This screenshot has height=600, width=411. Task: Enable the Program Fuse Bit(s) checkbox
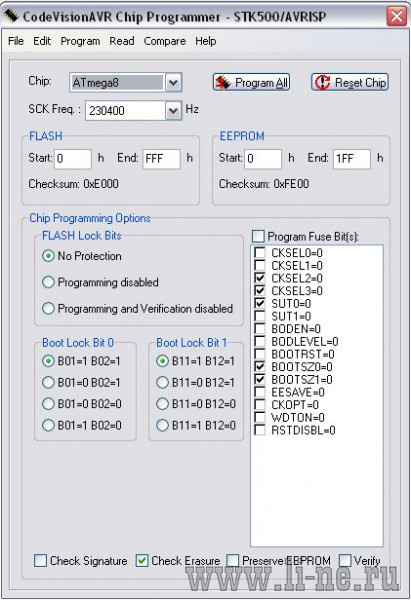258,236
